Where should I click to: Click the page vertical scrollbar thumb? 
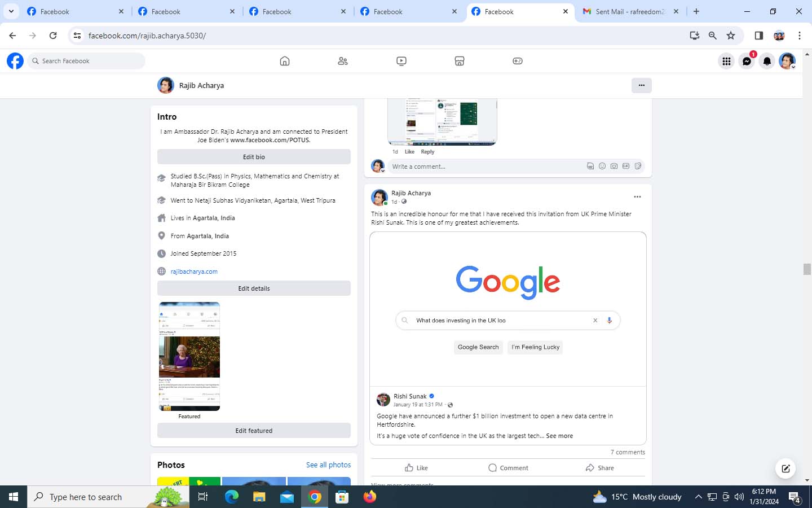pos(807,269)
